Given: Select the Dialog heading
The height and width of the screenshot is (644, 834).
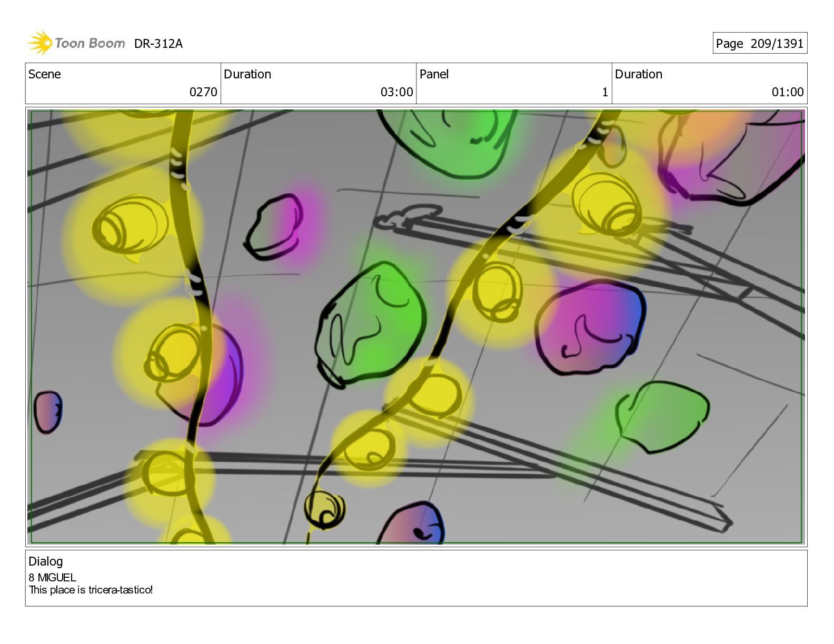Looking at the screenshot, I should pyautogui.click(x=46, y=562).
